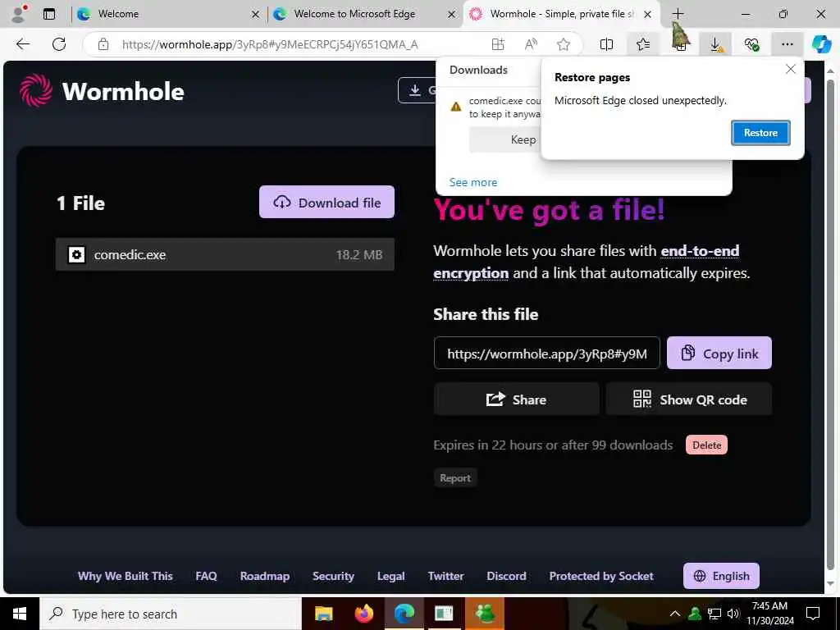Open Downloads toolbar icon
840x630 pixels.
715,44
